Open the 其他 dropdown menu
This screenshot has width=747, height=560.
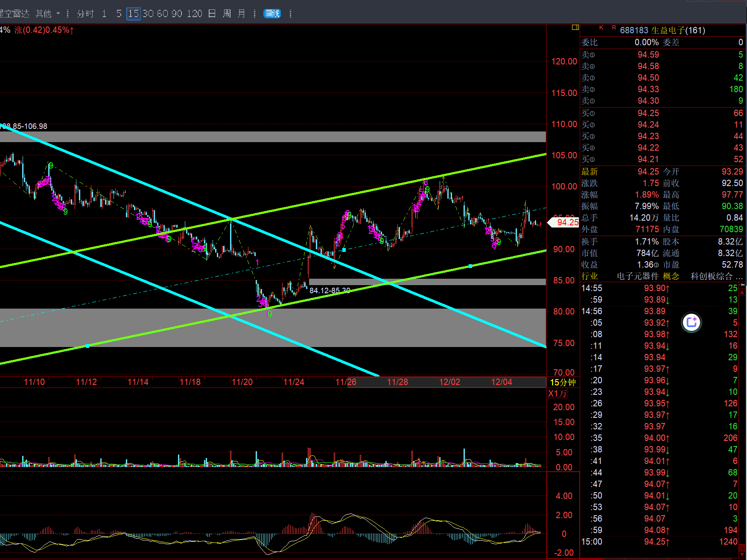tap(47, 14)
